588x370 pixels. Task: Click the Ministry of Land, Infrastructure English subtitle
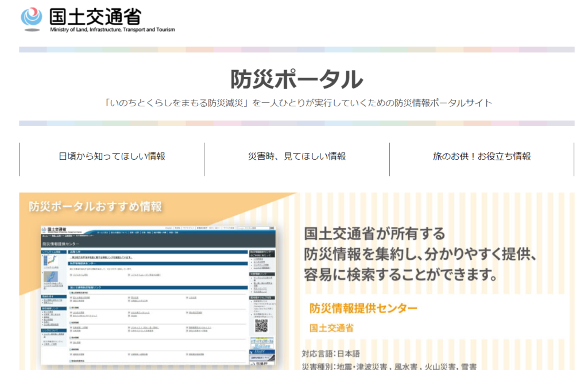(x=113, y=30)
